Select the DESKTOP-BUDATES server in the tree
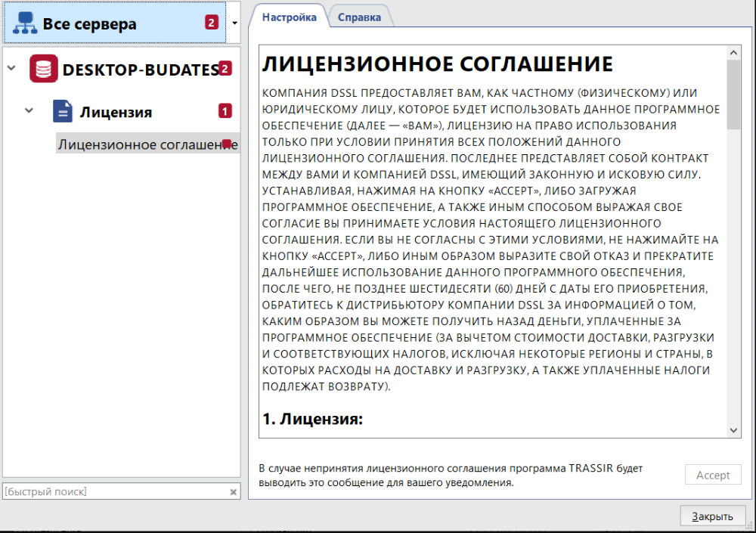The image size is (756, 533). pyautogui.click(x=141, y=70)
